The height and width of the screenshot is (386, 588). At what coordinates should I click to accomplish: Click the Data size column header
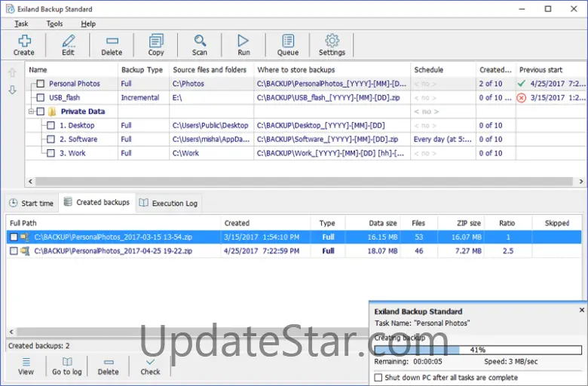tap(372, 223)
